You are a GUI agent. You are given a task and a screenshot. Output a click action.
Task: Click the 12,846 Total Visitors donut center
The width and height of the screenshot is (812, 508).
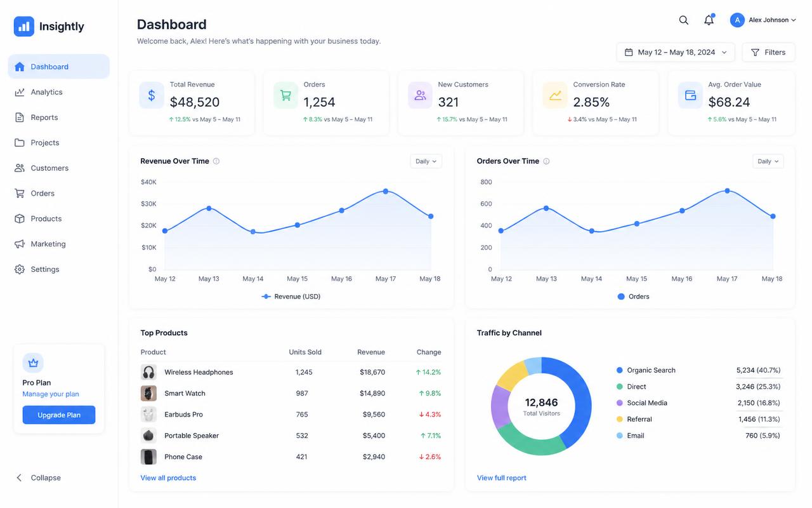(541, 406)
